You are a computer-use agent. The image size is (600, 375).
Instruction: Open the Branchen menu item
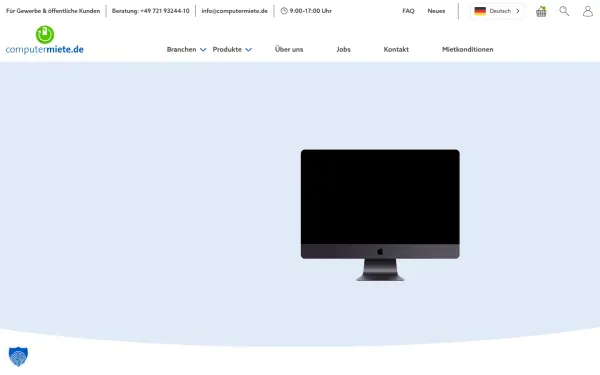181,49
